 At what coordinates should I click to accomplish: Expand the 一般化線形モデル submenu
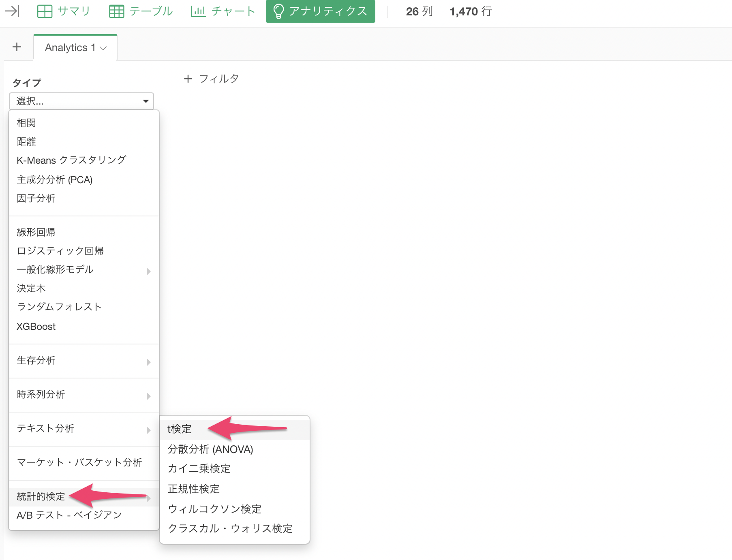point(84,269)
